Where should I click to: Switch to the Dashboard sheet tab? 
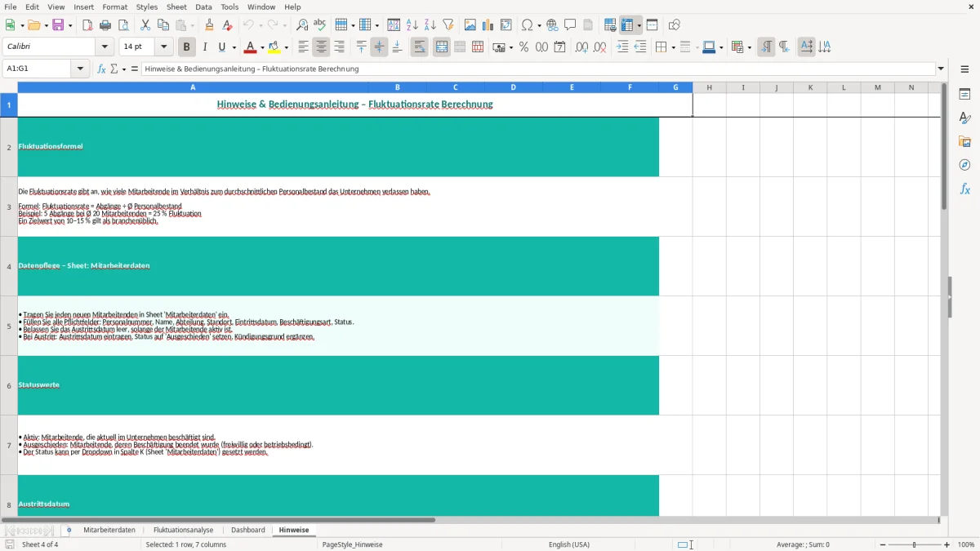[248, 530]
